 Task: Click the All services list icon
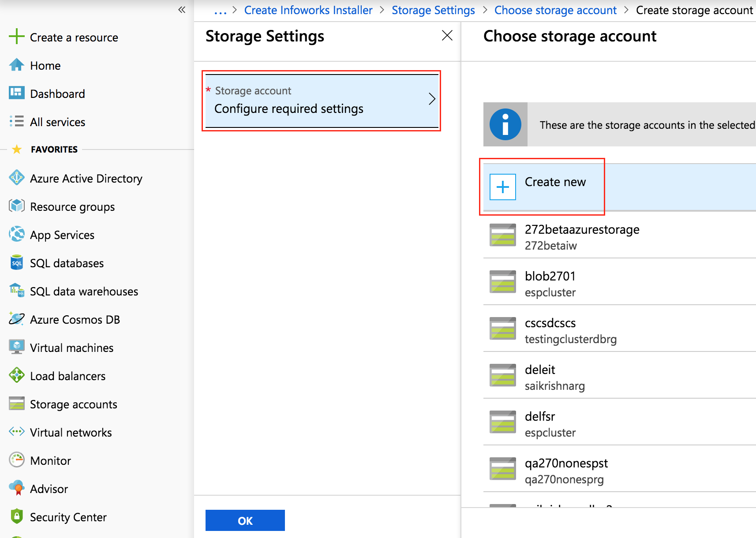[17, 121]
